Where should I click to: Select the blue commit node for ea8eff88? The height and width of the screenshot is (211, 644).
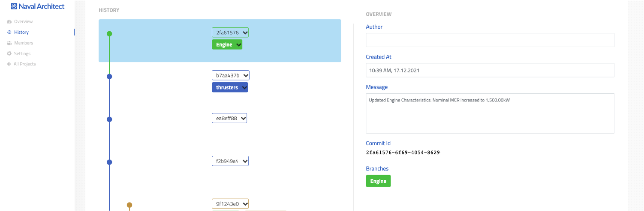coord(109,119)
